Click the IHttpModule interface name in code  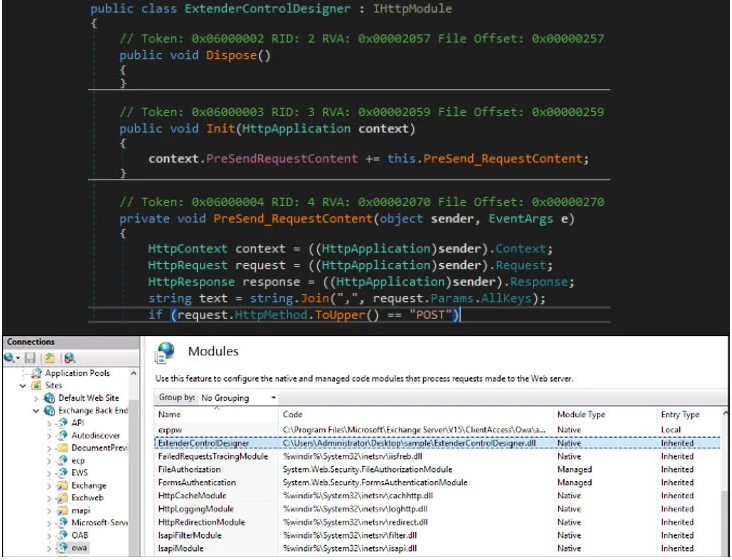[x=412, y=8]
